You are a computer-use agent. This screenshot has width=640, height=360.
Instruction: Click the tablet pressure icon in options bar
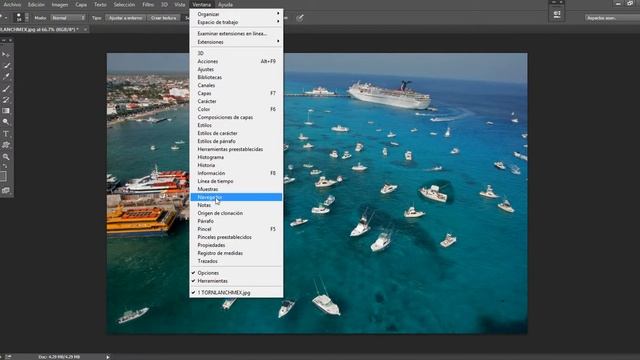[x=300, y=18]
